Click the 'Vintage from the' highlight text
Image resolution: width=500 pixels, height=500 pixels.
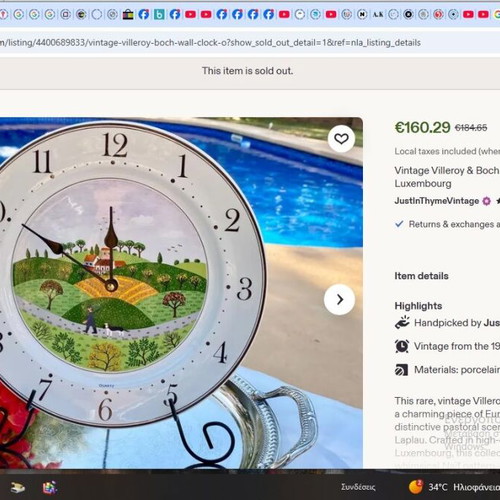pyautogui.click(x=457, y=346)
